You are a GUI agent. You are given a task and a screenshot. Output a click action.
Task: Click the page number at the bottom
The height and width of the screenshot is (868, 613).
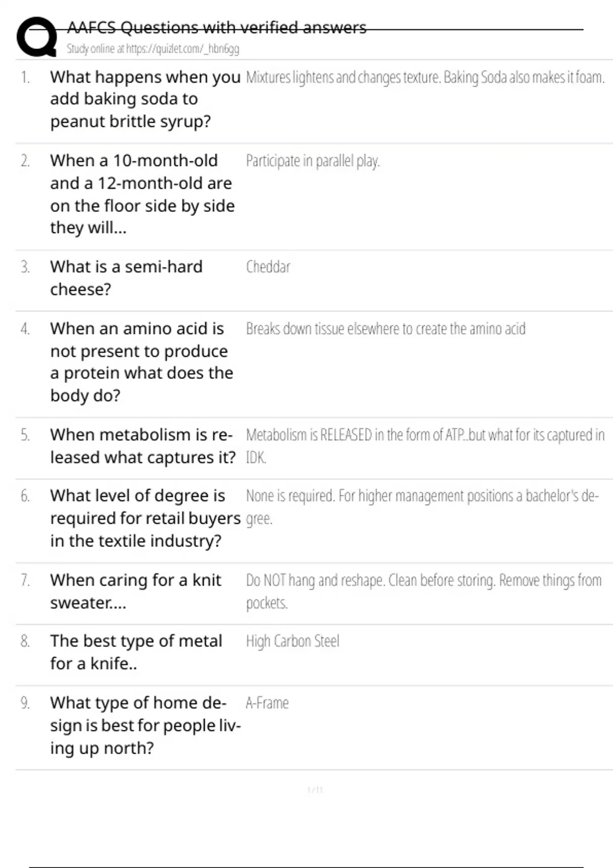pyautogui.click(x=315, y=790)
